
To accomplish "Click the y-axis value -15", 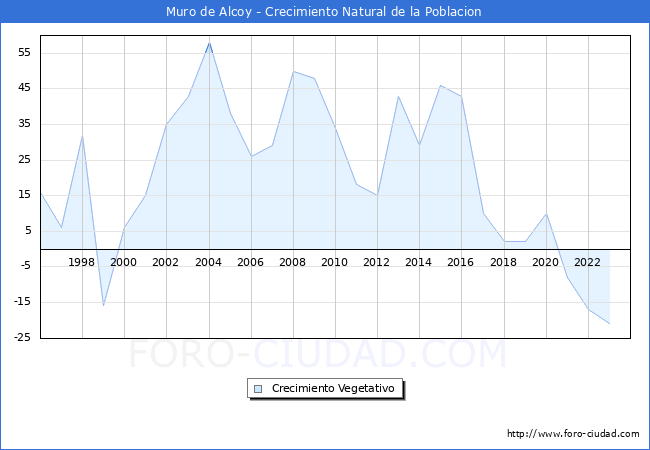I will pyautogui.click(x=22, y=302).
